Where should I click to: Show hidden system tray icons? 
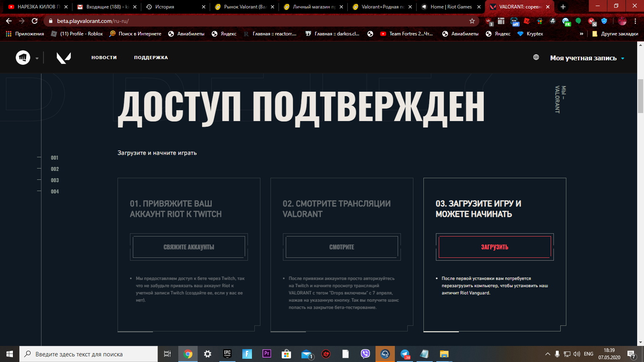coord(547,354)
